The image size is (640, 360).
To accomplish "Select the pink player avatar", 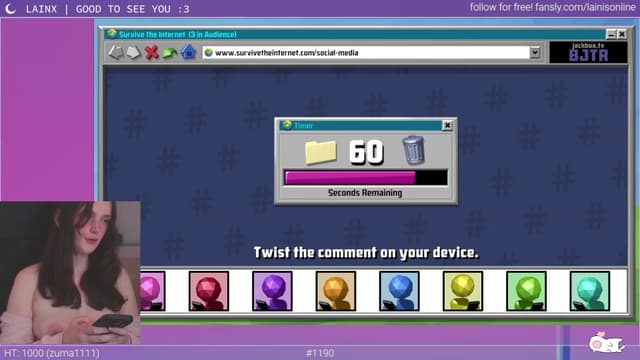I will click(x=153, y=291).
